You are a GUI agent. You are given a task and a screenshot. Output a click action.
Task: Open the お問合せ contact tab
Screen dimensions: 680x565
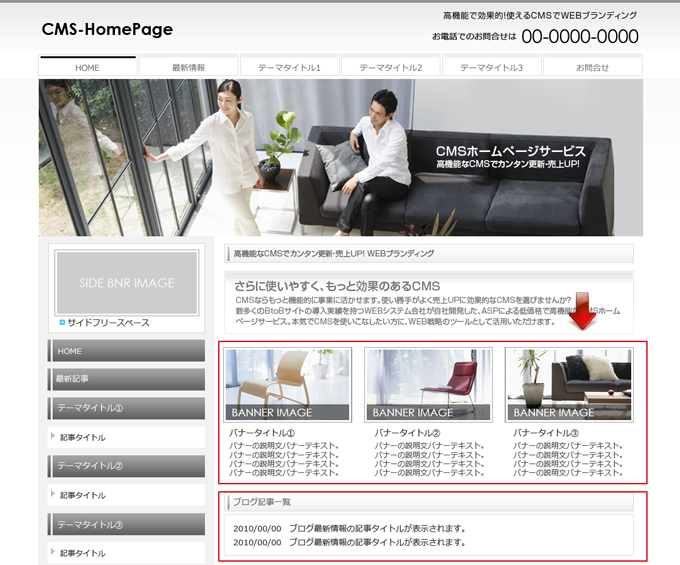[x=592, y=67]
